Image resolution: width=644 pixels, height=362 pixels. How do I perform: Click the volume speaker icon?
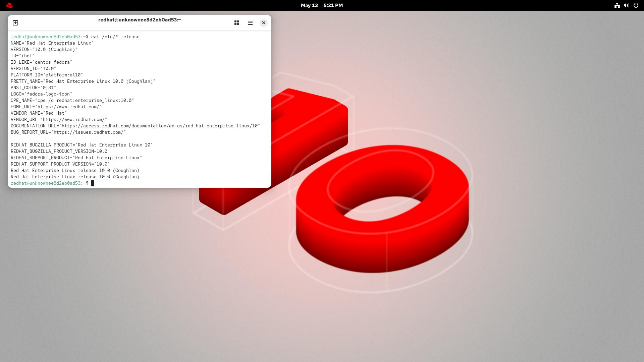point(626,5)
